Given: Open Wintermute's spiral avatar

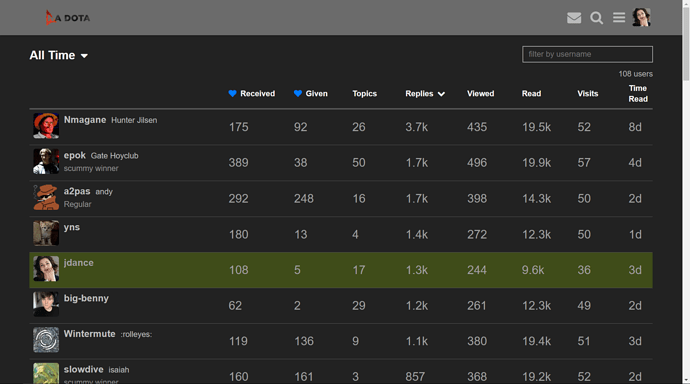Looking at the screenshot, I should click(x=46, y=340).
